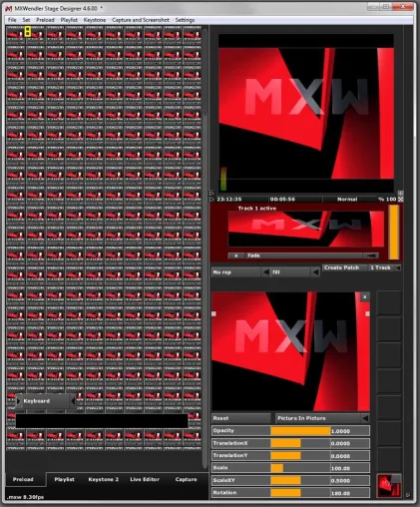The height and width of the screenshot is (507, 420).
Task: Click the Reset button above Opacity
Action: pyautogui.click(x=240, y=418)
